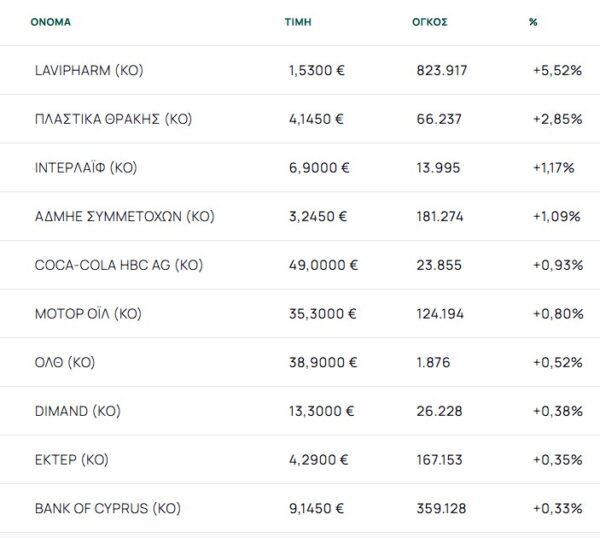The height and width of the screenshot is (538, 600).
Task: Select the % change column header
Action: pyautogui.click(x=533, y=21)
